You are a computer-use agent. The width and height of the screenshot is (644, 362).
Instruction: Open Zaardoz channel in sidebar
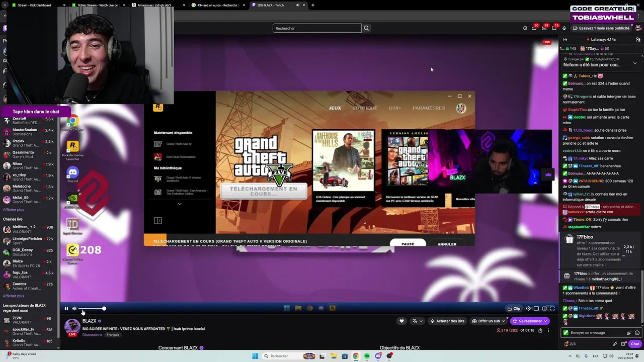(x=29, y=286)
